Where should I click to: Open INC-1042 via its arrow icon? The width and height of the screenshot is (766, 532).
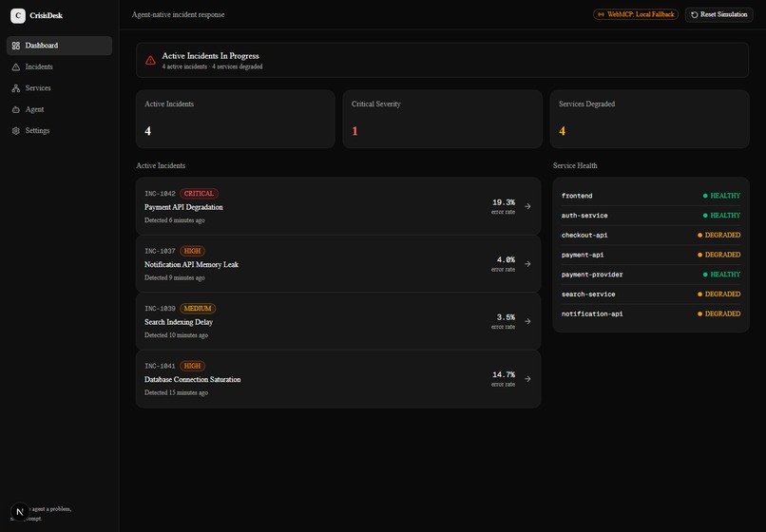[x=527, y=207]
